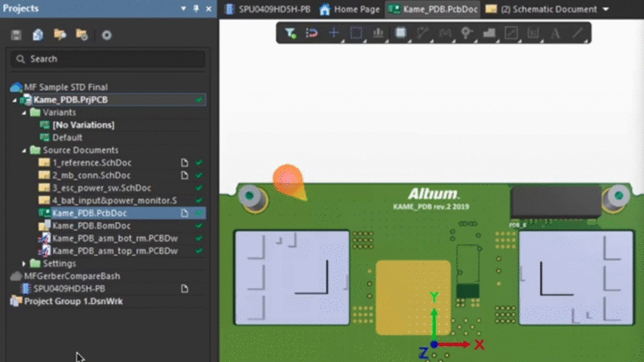Open the Projects panel options dropdown arrow

point(184,9)
